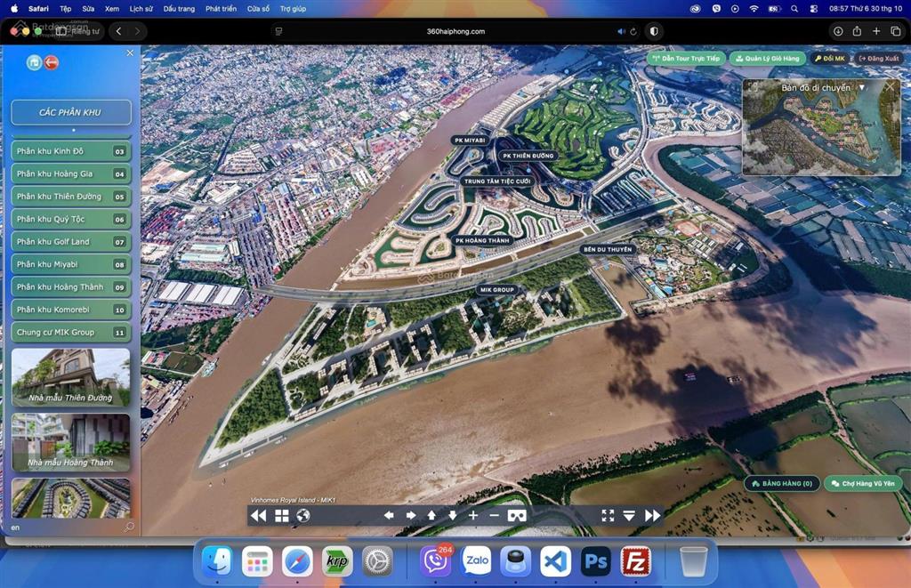Open Zalo from the Dock

click(x=477, y=561)
